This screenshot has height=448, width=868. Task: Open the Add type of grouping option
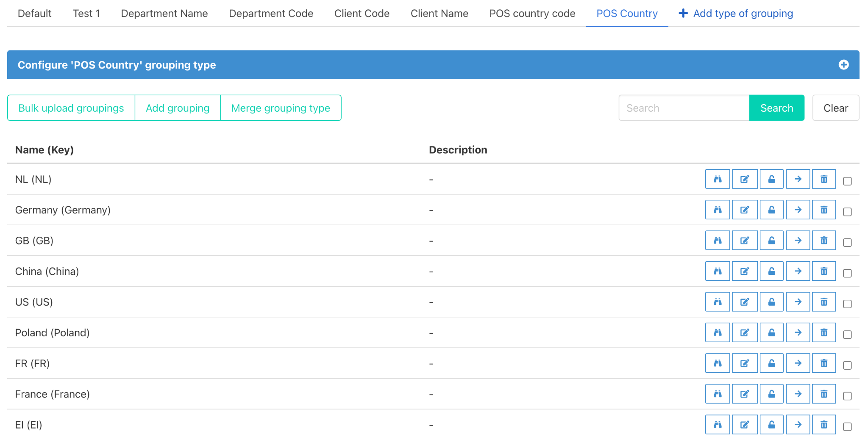(x=736, y=14)
